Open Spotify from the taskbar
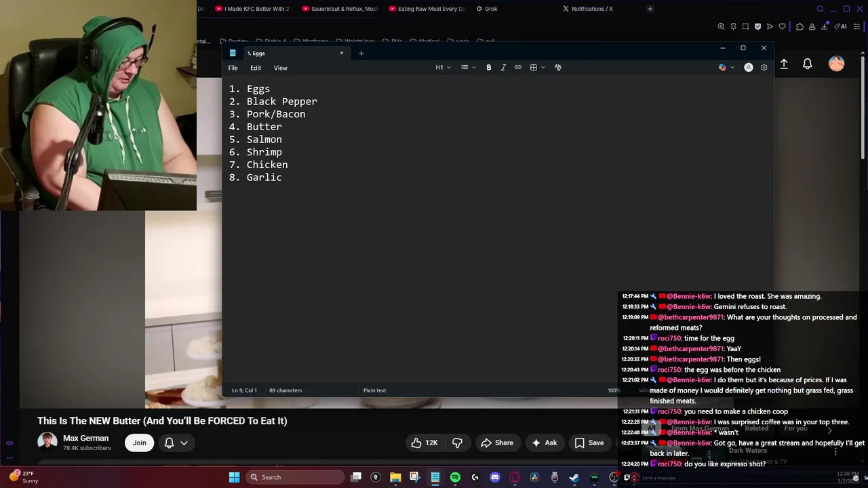This screenshot has width=868, height=488. pos(455,477)
